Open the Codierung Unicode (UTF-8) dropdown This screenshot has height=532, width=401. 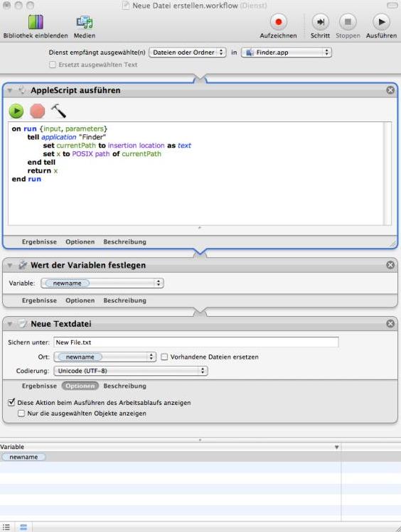131,371
